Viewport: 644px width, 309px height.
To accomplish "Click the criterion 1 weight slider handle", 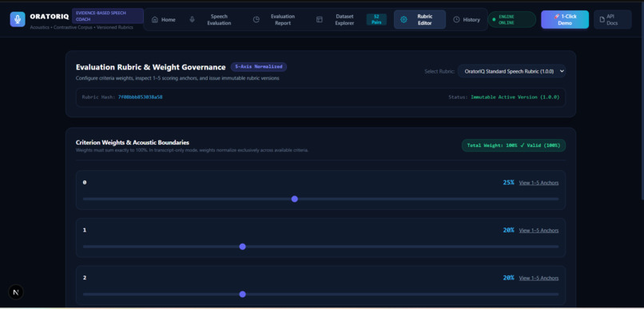I will click(x=242, y=247).
